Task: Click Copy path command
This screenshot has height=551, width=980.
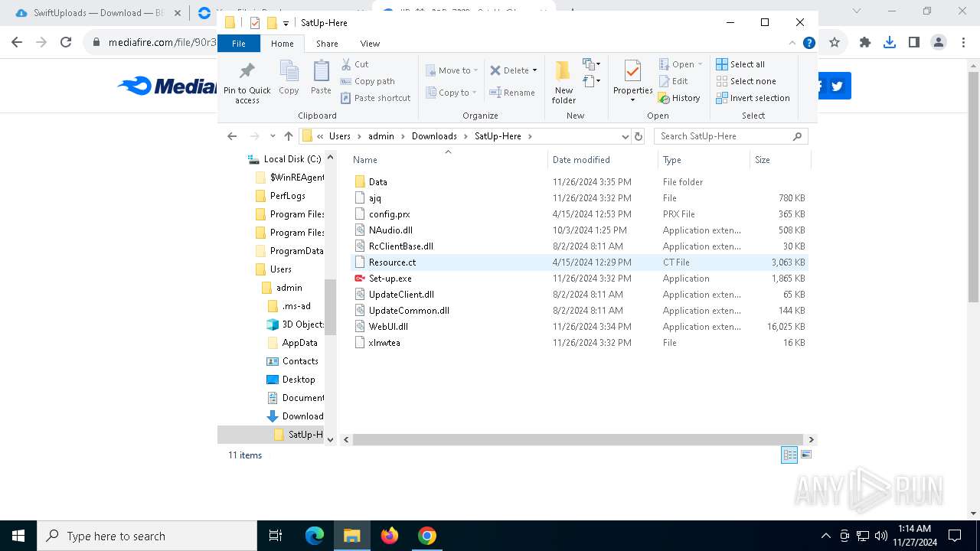Action: click(367, 81)
